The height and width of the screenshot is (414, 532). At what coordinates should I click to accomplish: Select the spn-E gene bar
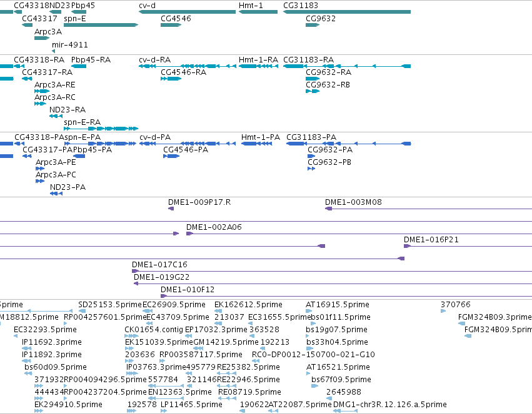(101, 25)
